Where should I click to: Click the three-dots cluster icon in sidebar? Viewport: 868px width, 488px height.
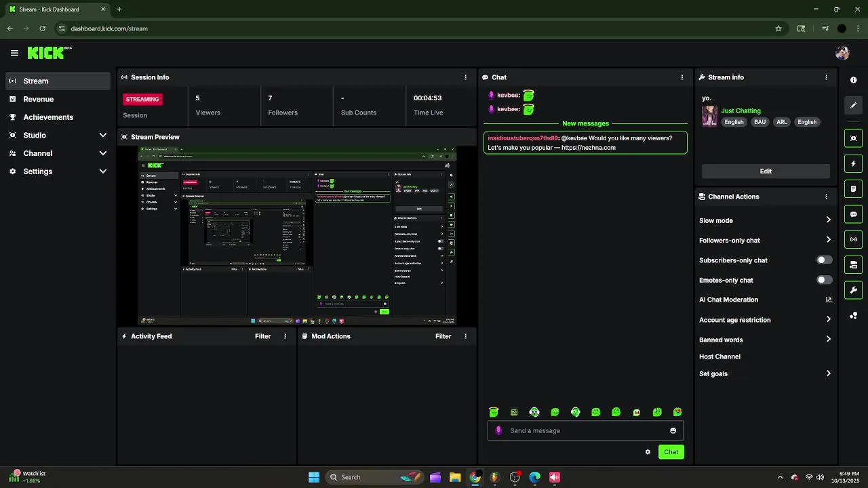click(853, 316)
